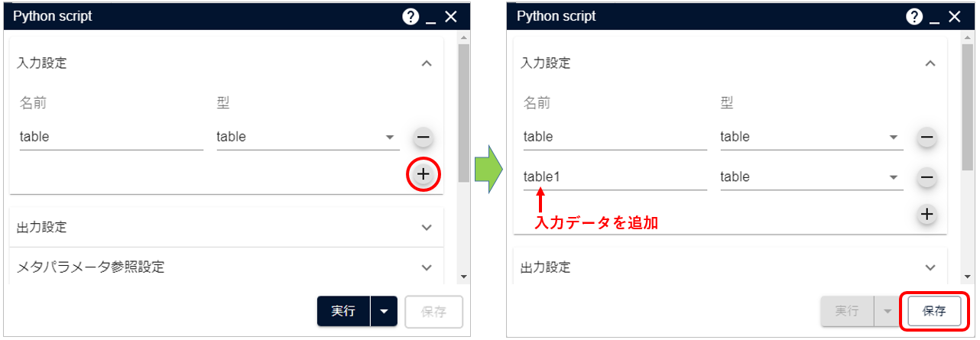Remove the table1 input row in right window

[x=926, y=177]
